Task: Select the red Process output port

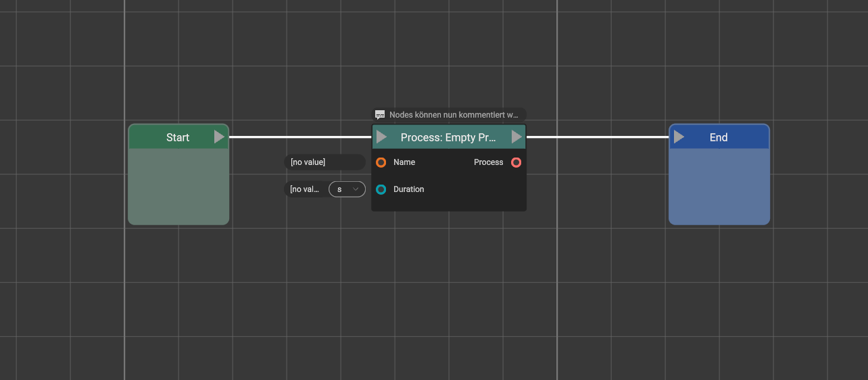Action: point(516,162)
